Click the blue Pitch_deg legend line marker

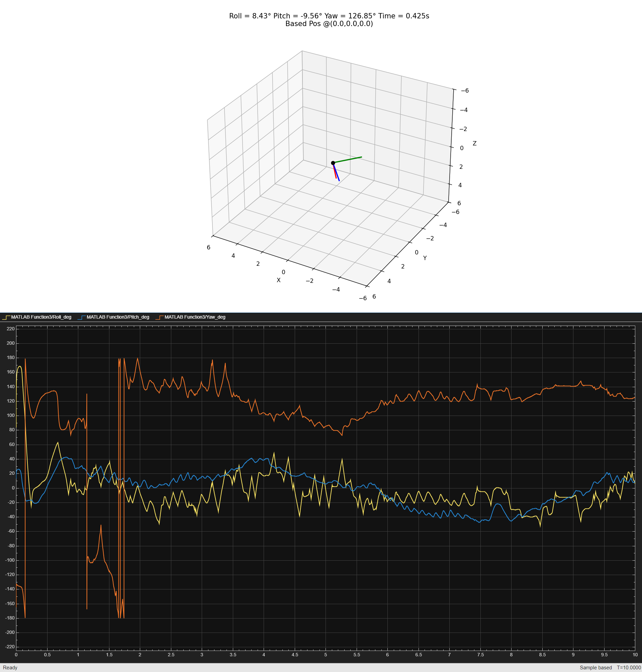coord(81,317)
